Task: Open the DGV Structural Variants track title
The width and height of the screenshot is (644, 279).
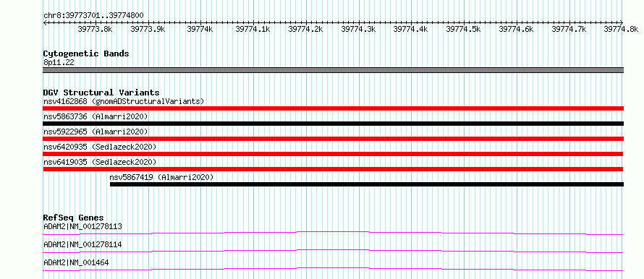Action: click(x=101, y=93)
